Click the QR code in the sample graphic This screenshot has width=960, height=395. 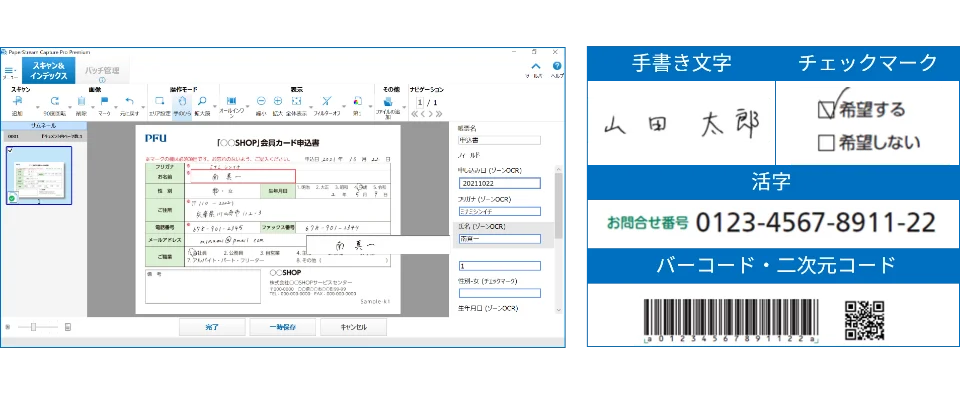point(864,320)
